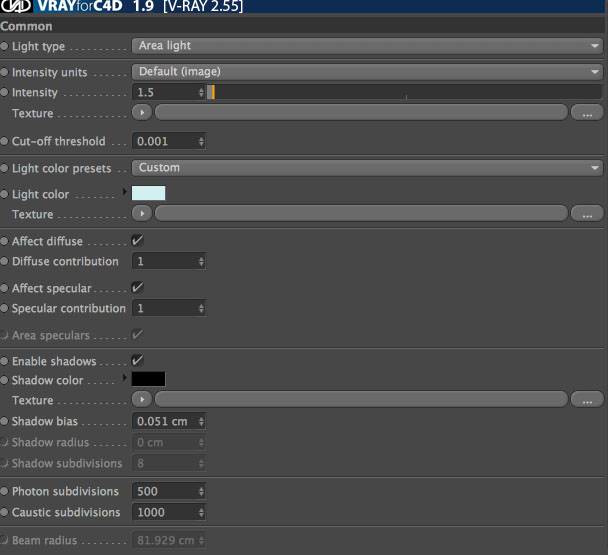
Task: Open the Shadow color texture arrow menu
Action: click(x=142, y=399)
